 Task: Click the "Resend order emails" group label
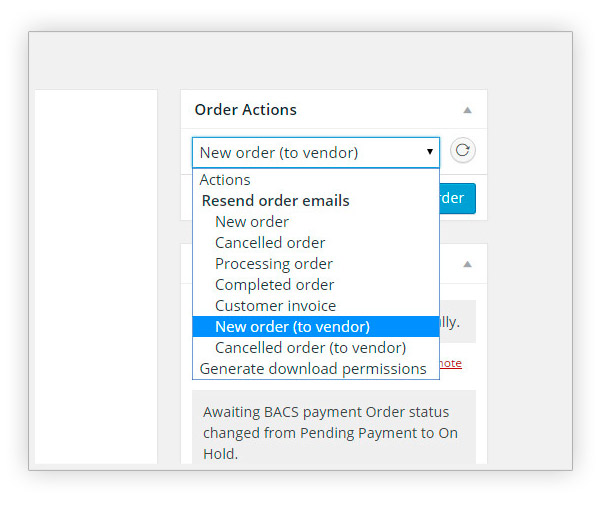click(x=276, y=201)
